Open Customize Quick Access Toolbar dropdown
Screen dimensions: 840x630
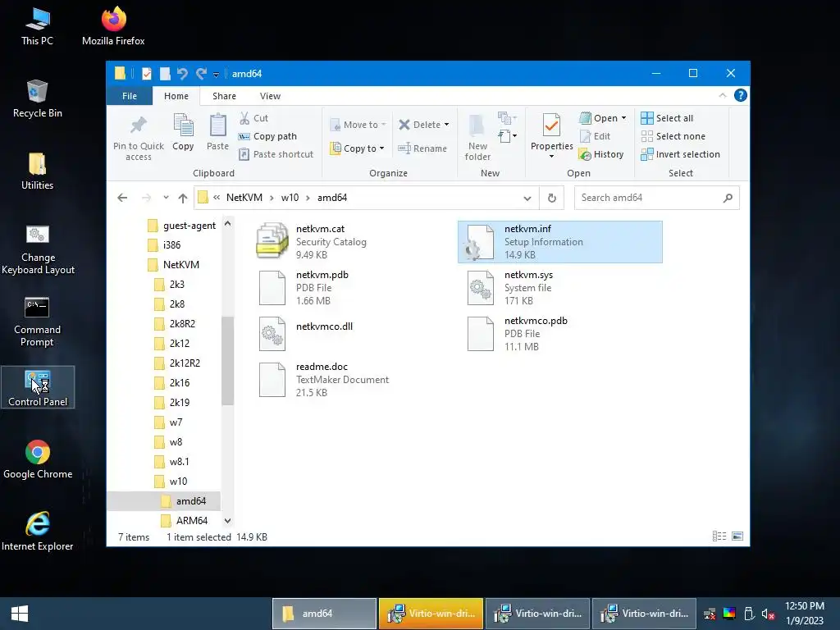pyautogui.click(x=216, y=75)
